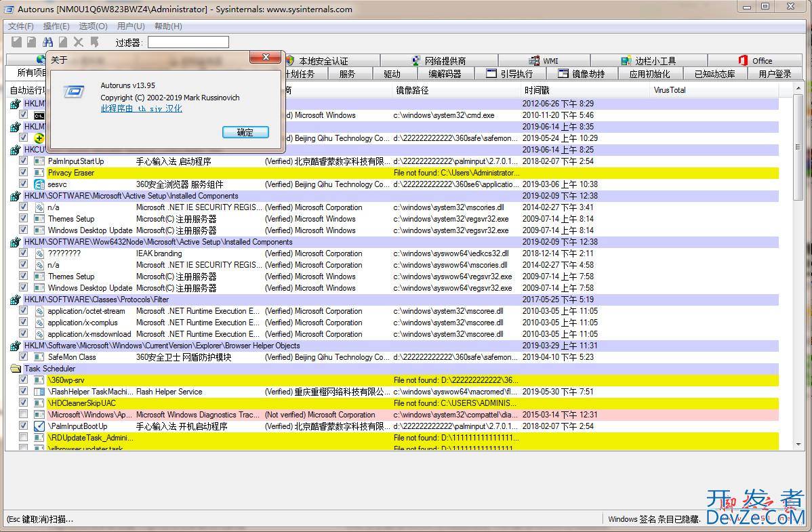The image size is (812, 532).
Task: Click the binoculars Find toolbar icon
Action: pos(47,42)
